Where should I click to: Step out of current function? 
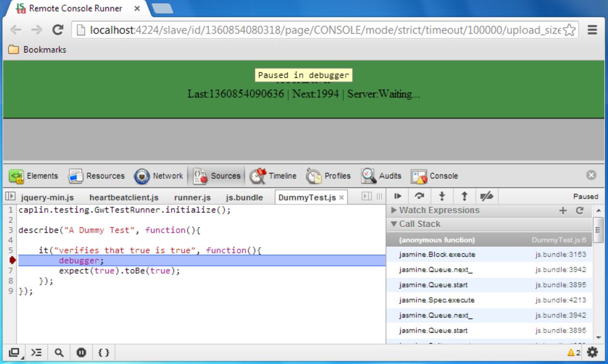(464, 196)
